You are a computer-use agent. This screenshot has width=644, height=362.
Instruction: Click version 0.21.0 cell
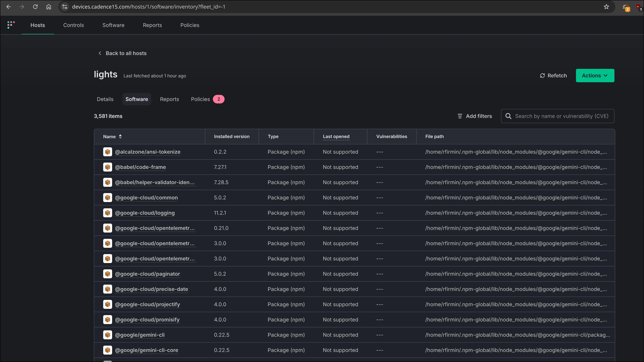[x=221, y=228]
